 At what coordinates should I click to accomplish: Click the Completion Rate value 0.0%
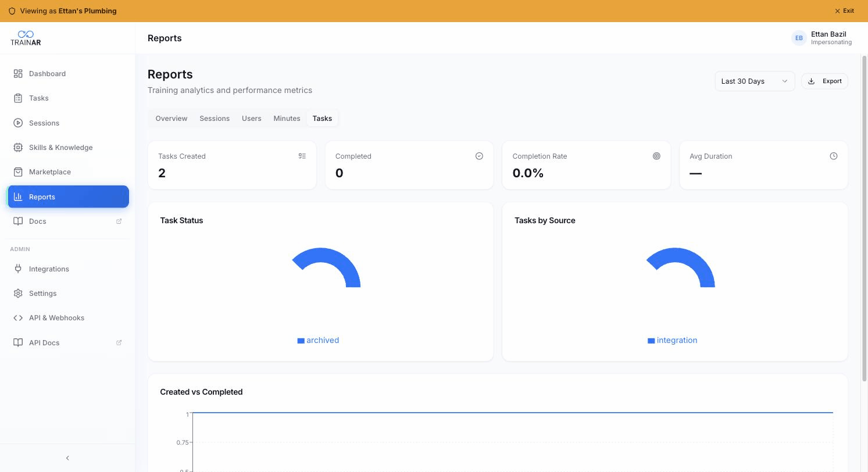[528, 173]
